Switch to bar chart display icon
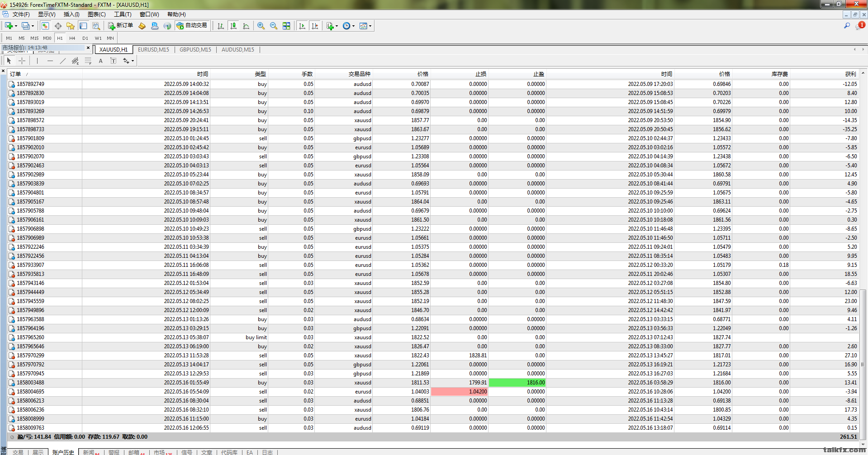This screenshot has height=455, width=868. (221, 26)
